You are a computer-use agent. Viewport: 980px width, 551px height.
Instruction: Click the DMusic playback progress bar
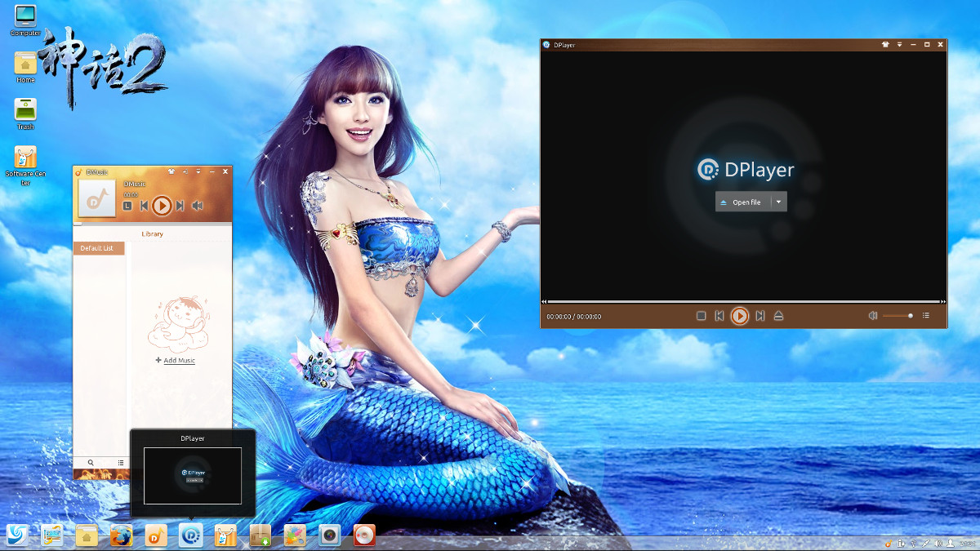pos(153,223)
